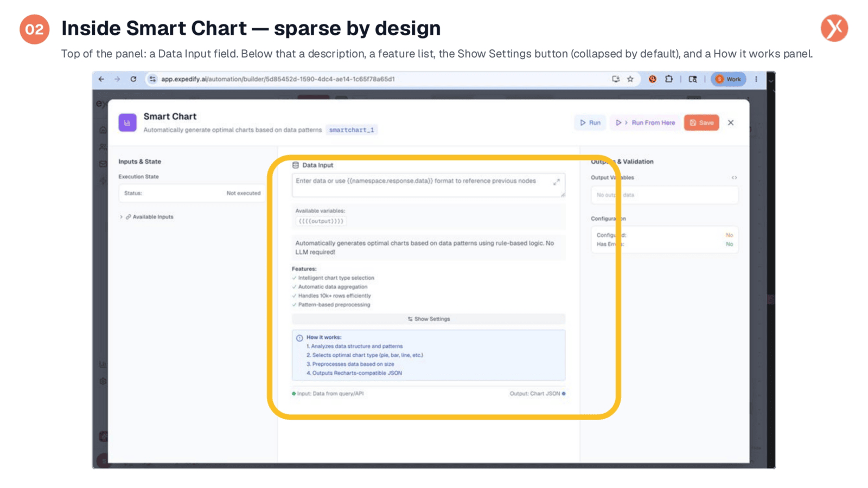The image size is (868, 488).
Task: Close the Smart Chart dialog
Action: point(731,123)
